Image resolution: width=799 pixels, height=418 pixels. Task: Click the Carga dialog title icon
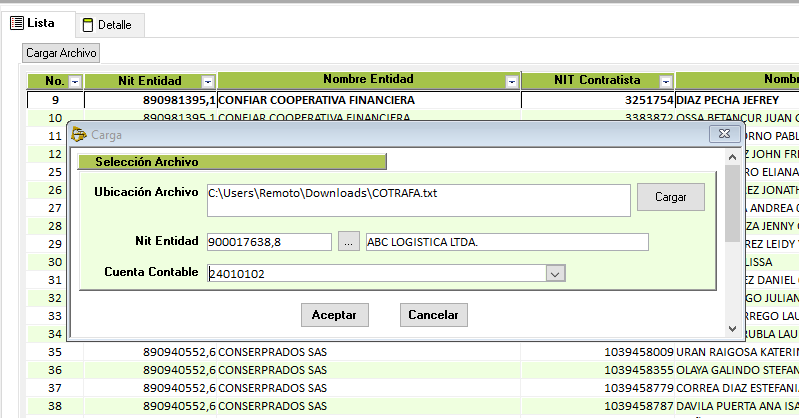click(x=79, y=135)
